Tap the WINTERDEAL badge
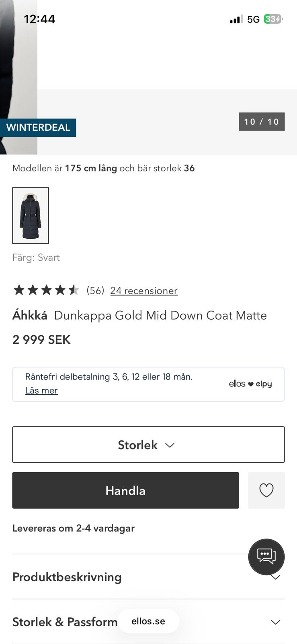 (38, 128)
